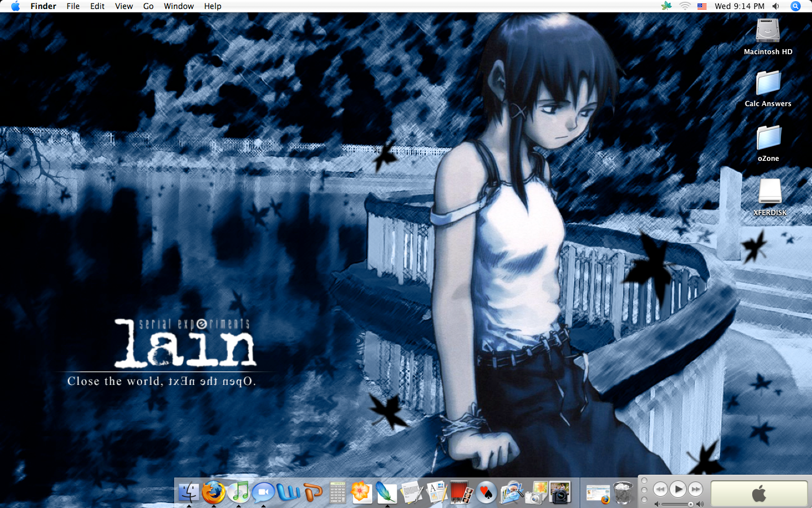Open the Apple menu
Image resolution: width=812 pixels, height=508 pixels.
pyautogui.click(x=15, y=6)
